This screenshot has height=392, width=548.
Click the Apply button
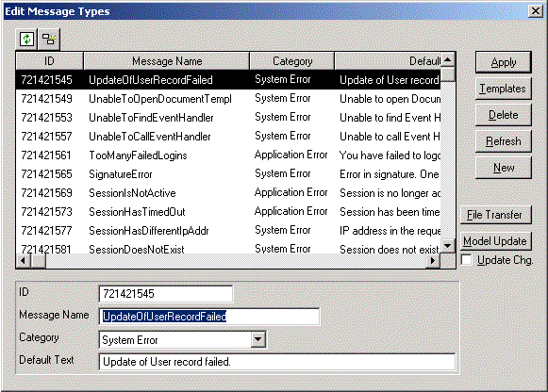(504, 62)
